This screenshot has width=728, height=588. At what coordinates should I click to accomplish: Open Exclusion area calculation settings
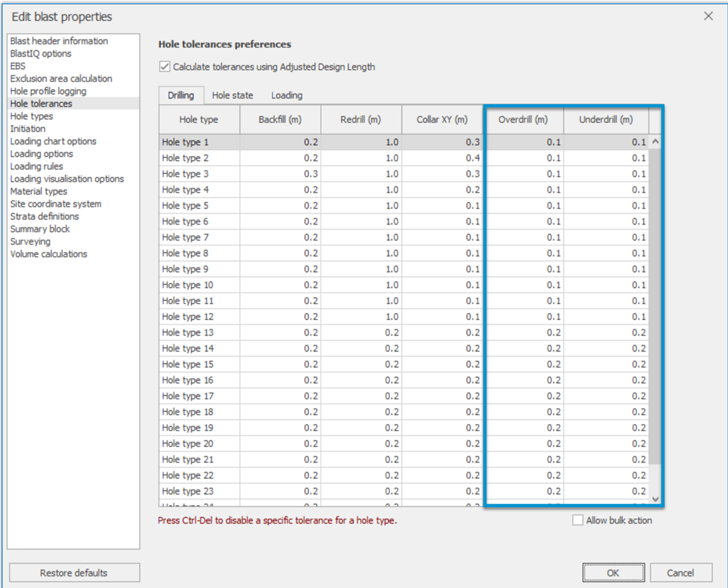tap(73, 79)
